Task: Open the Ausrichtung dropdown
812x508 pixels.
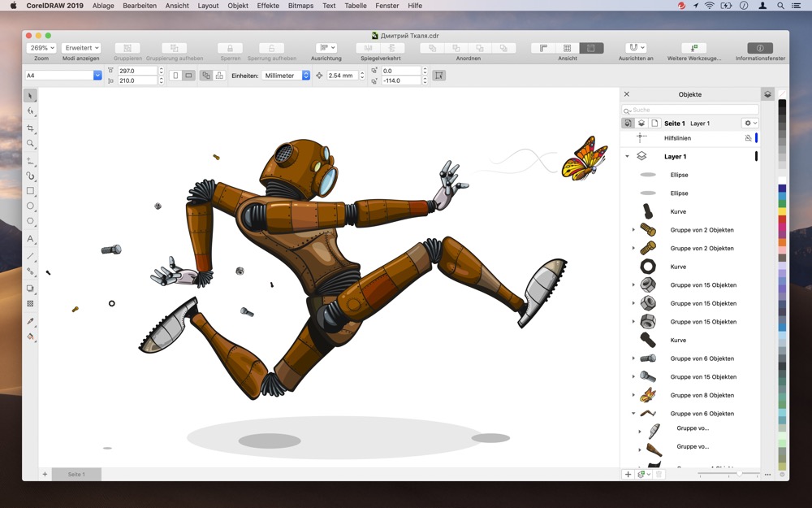Action: 326,48
